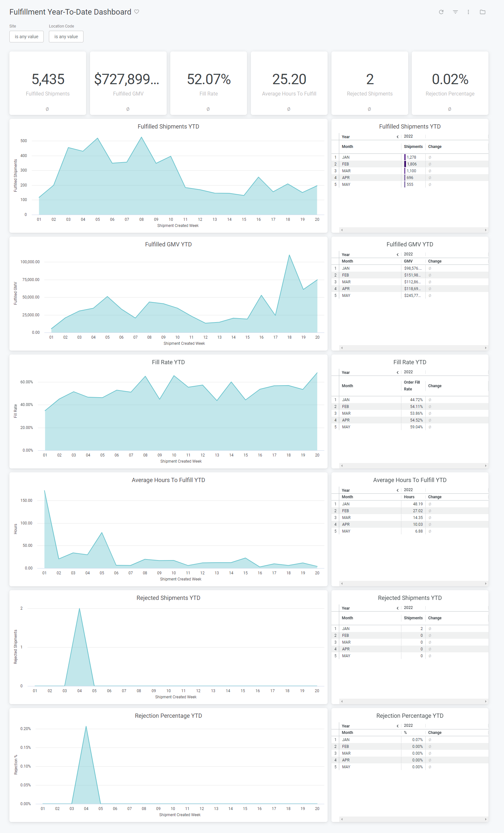
Task: Click the right scroll arrow under Fulfilled Shipments YTD table
Action: tap(486, 230)
